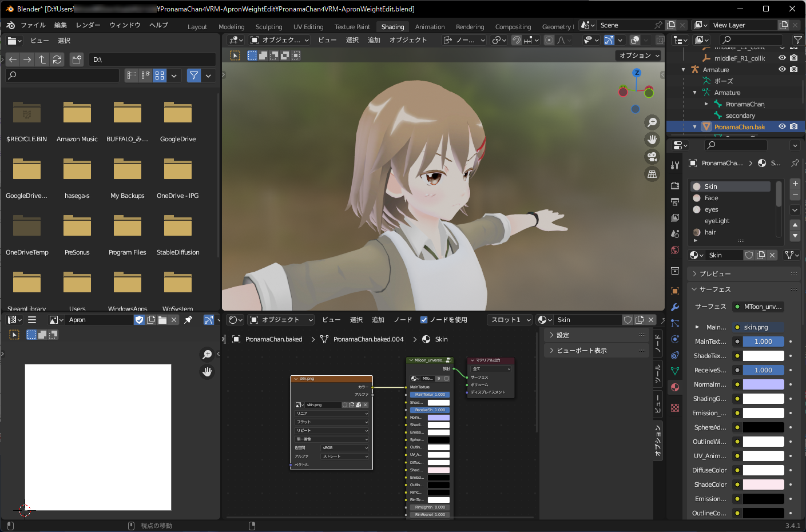Viewport: 806px width, 532px height.
Task: Pin the material properties with the pin icon
Action: point(795,163)
